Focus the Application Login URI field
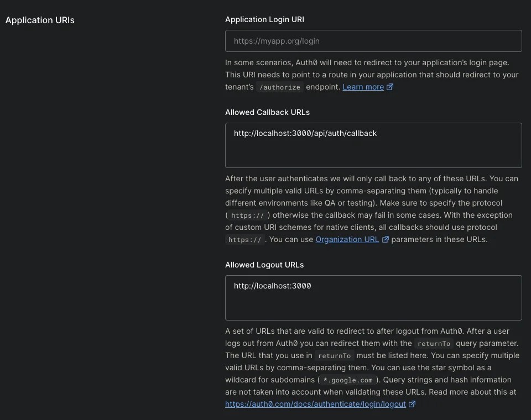This screenshot has width=531, height=420. click(373, 41)
